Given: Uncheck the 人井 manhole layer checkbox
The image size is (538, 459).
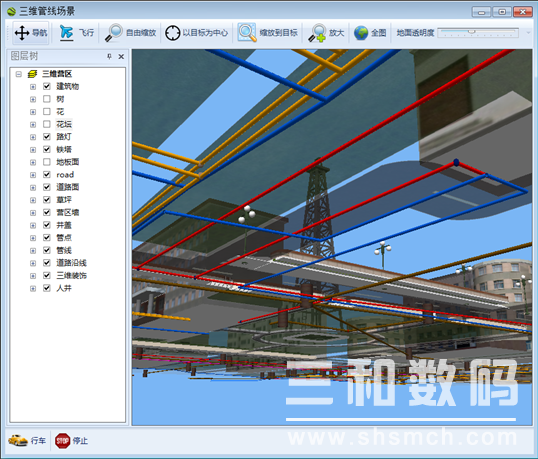Looking at the screenshot, I should (47, 288).
